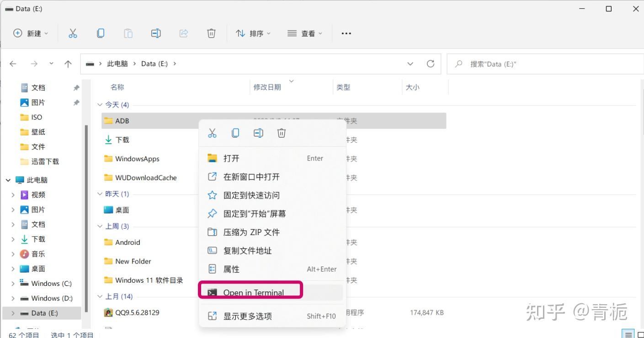Image resolution: width=644 pixels, height=338 pixels.
Task: Click the Cut icon in the context menu toolbar
Action: tap(212, 133)
